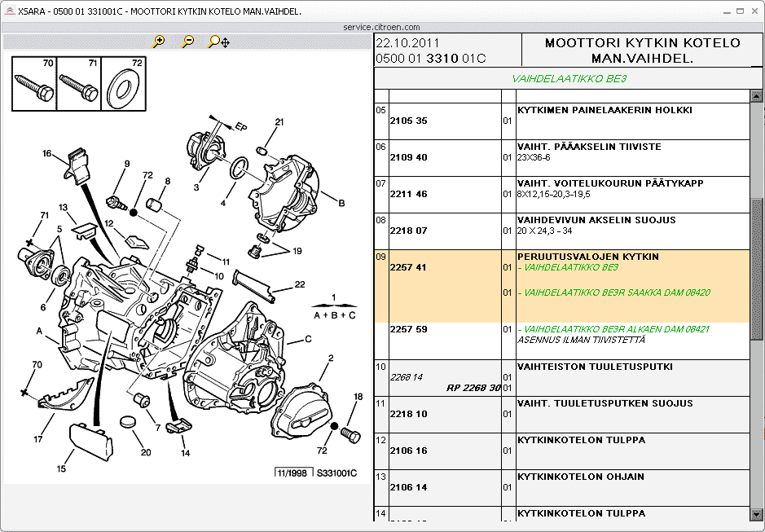Screen dimensions: 765x532
Task: Click callout number 22 in the diagram
Action: pos(300,284)
